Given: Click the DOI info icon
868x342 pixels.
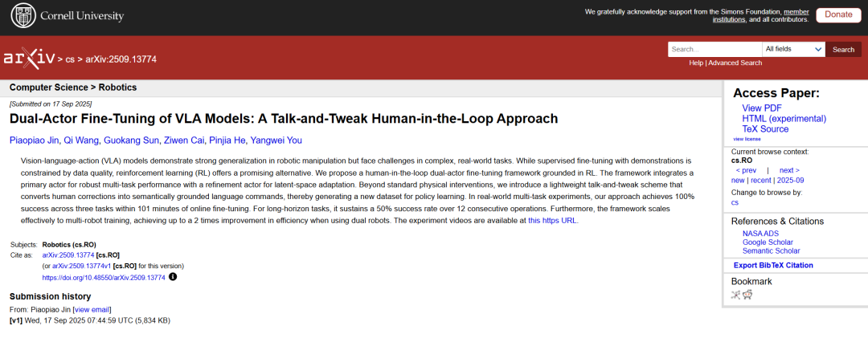Looking at the screenshot, I should [x=173, y=277].
